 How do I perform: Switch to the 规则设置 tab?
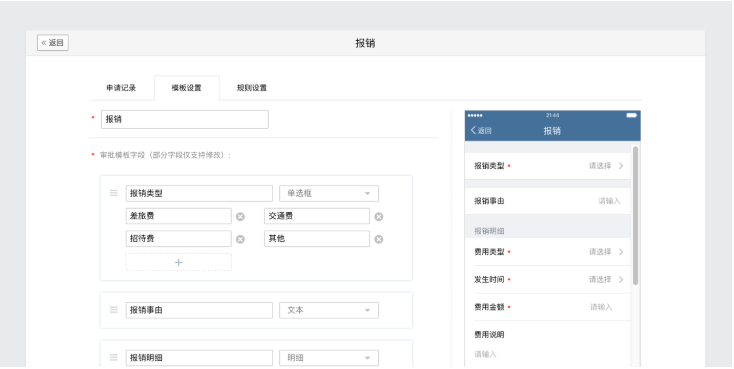point(252,88)
